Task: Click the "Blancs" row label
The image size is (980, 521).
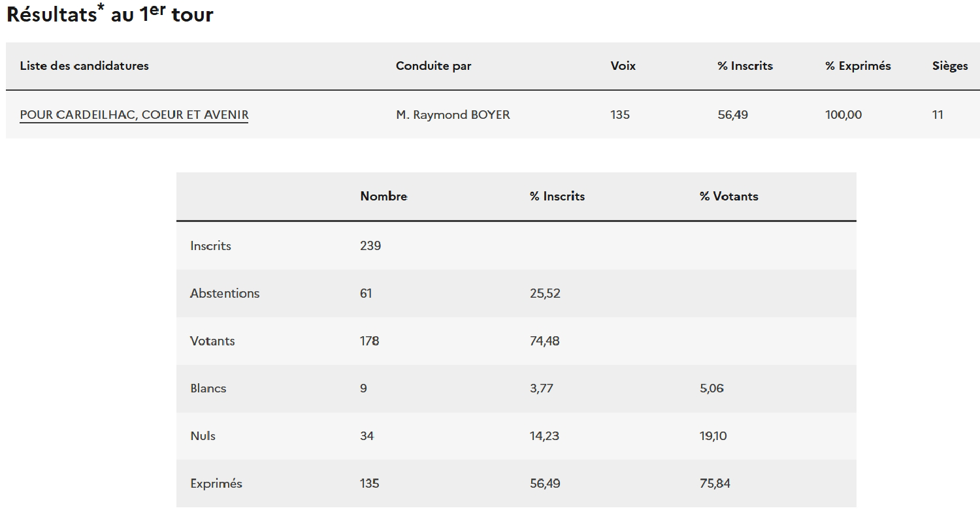Action: [x=208, y=388]
